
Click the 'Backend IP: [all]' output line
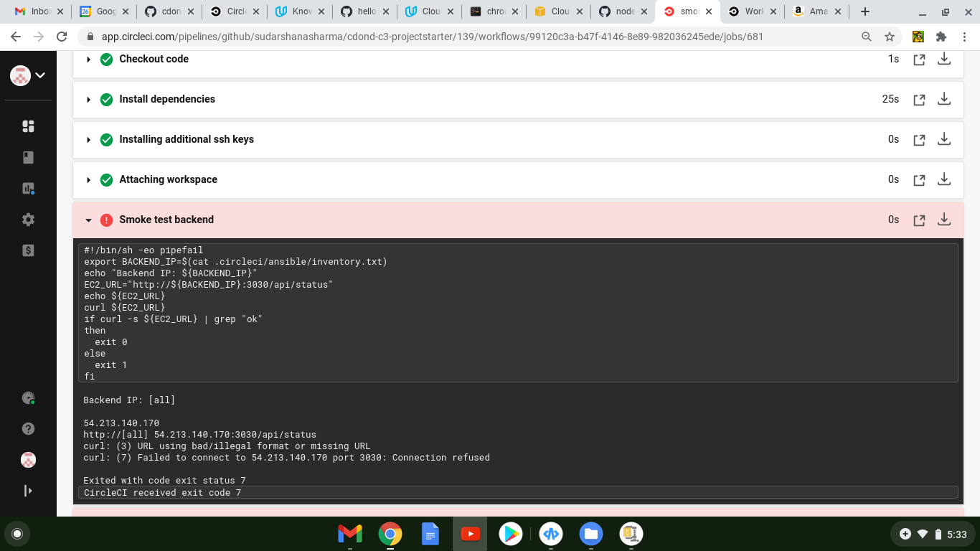129,400
